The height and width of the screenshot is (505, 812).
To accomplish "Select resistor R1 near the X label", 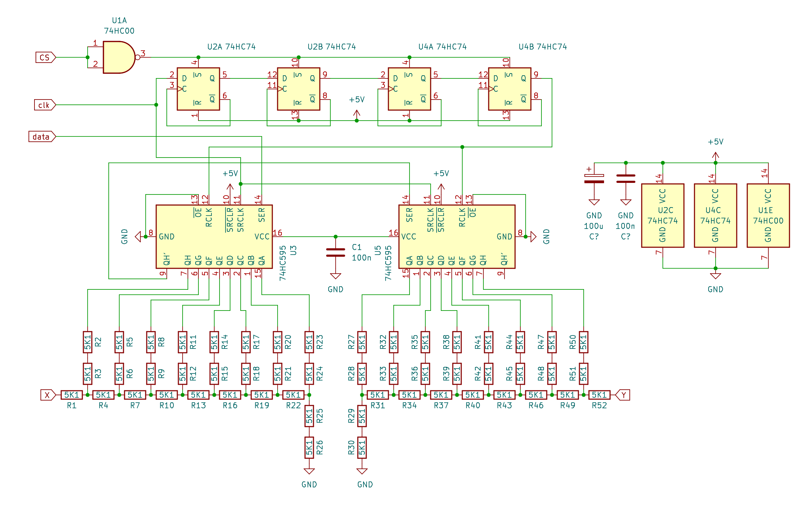I will coord(72,395).
